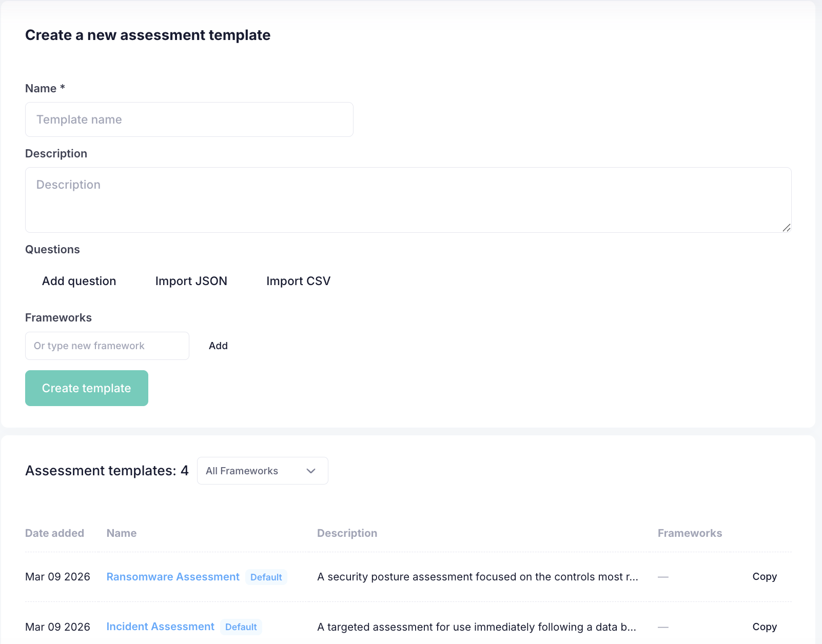Select Import CSV for questions

point(298,281)
